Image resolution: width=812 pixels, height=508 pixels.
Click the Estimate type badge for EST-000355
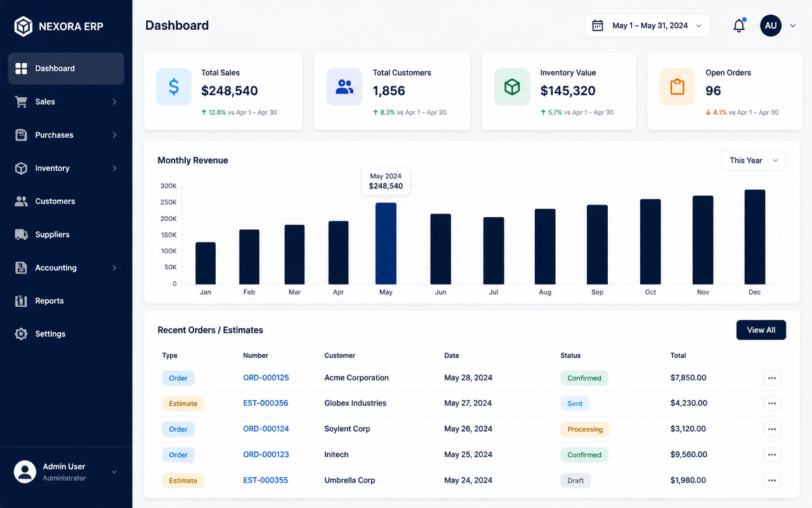click(x=183, y=481)
